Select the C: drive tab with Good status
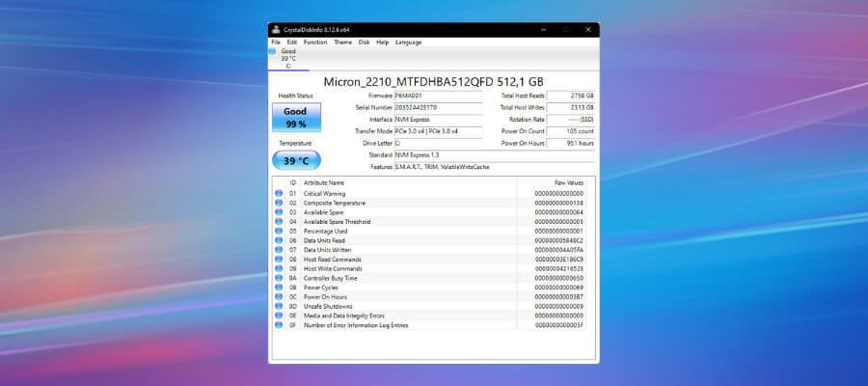 pyautogui.click(x=288, y=58)
